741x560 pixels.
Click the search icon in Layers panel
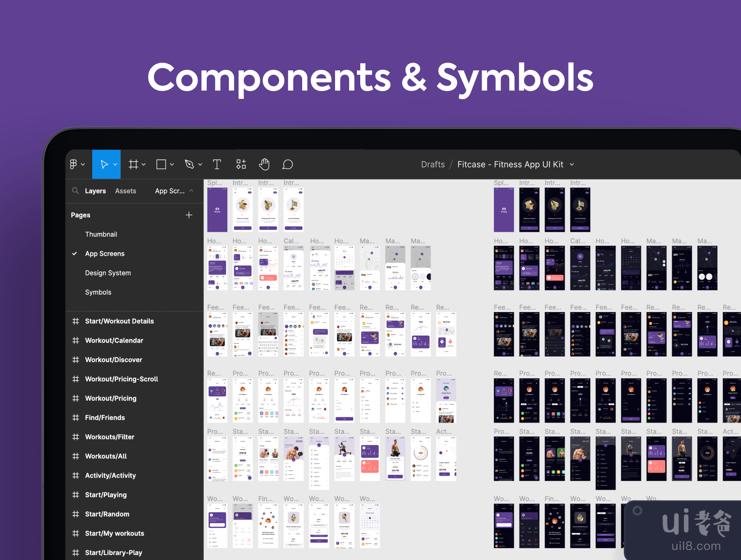click(x=75, y=191)
